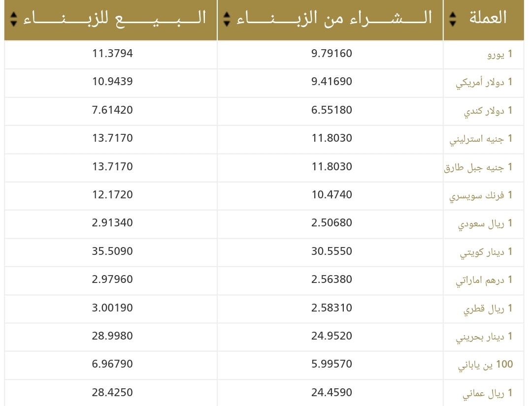Click the euro selling rate 11.3794

tap(112, 53)
